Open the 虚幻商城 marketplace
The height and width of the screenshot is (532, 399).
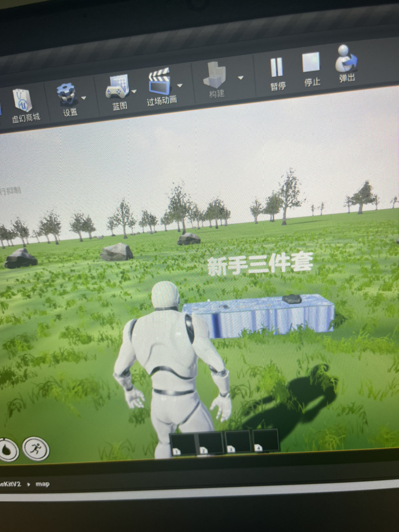pyautogui.click(x=25, y=106)
